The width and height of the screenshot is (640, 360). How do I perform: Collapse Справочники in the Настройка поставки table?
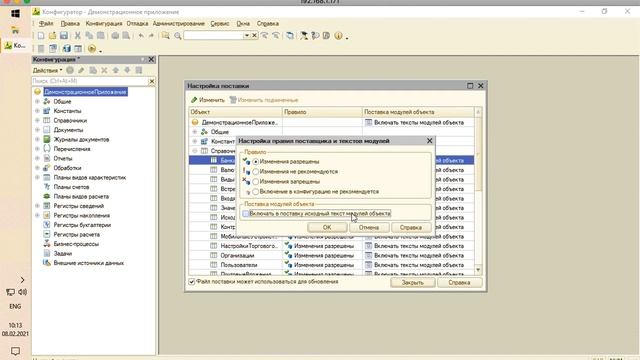pyautogui.click(x=195, y=151)
